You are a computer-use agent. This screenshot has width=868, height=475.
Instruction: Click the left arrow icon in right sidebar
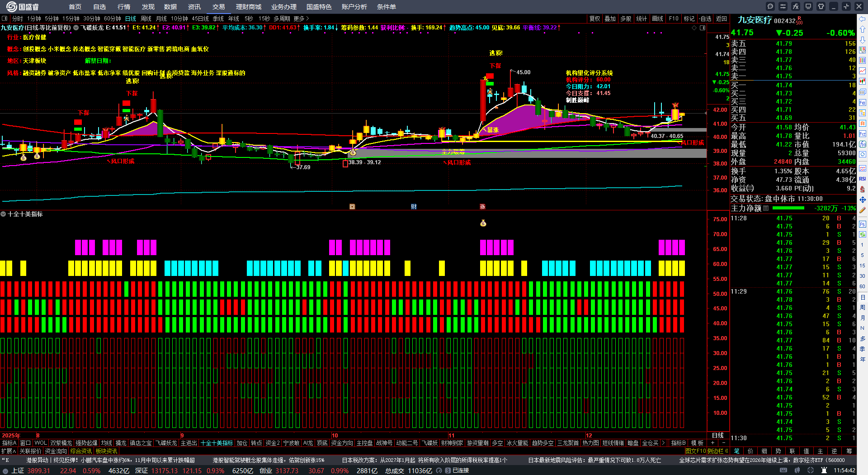pos(863,19)
